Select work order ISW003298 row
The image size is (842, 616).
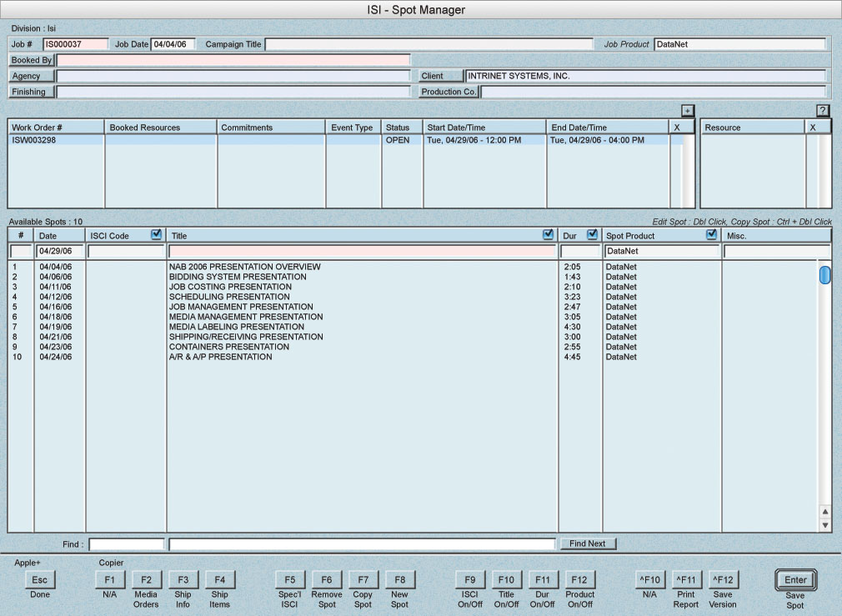pyautogui.click(x=56, y=141)
